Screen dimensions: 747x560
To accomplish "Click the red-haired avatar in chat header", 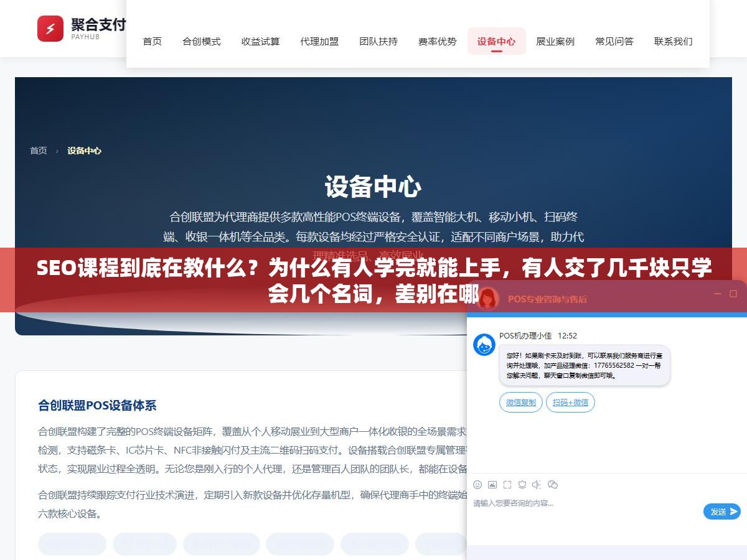I will coord(488,297).
